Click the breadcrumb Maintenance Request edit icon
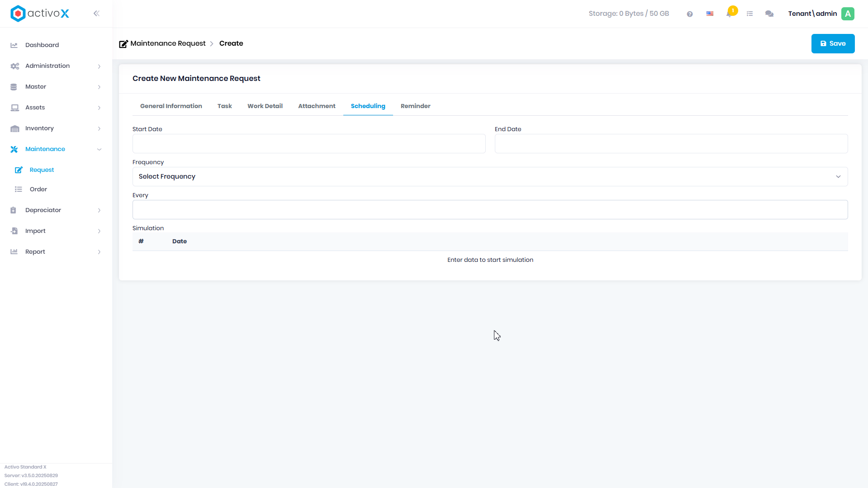868x488 pixels. tap(123, 44)
